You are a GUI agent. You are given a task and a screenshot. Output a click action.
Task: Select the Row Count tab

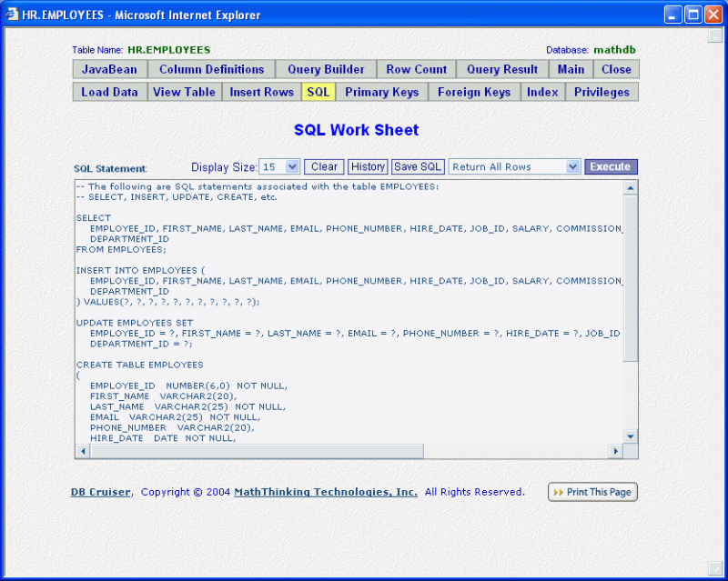416,68
